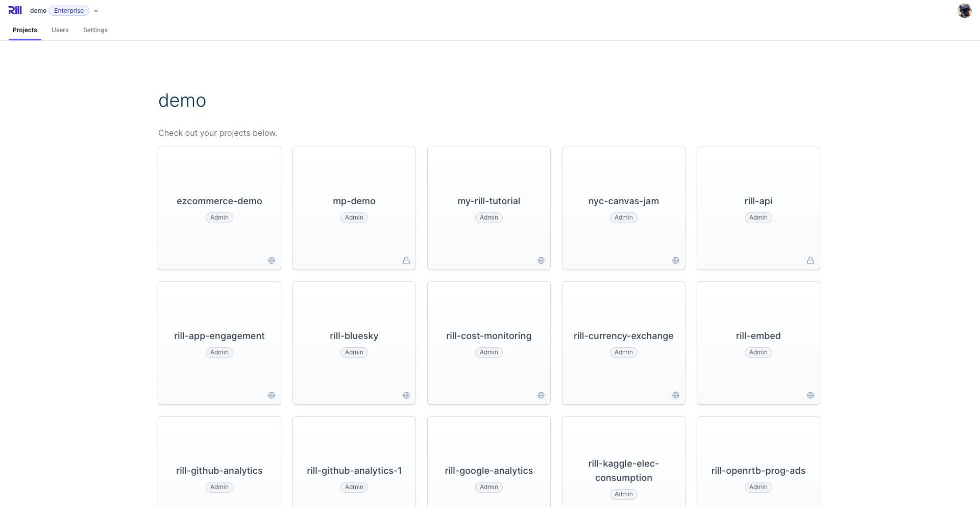Open the rill-kaggle-elec-consumption project card

[623, 470]
